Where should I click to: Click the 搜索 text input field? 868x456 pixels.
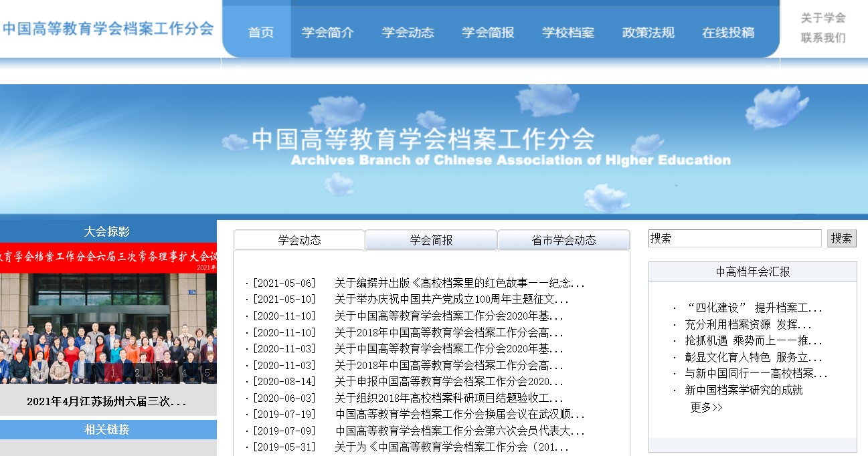735,239
